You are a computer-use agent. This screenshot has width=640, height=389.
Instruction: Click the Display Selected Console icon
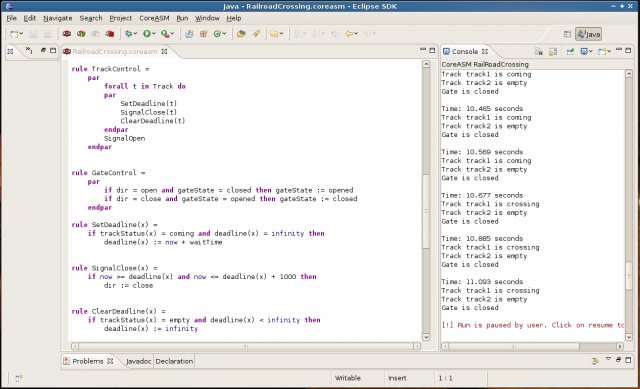tap(584, 51)
